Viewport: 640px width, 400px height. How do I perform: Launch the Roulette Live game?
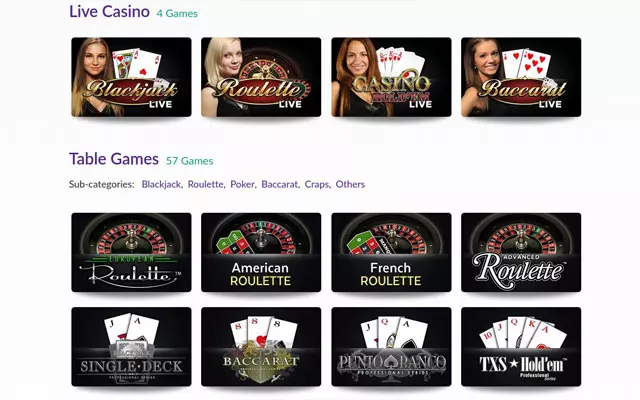(261, 77)
